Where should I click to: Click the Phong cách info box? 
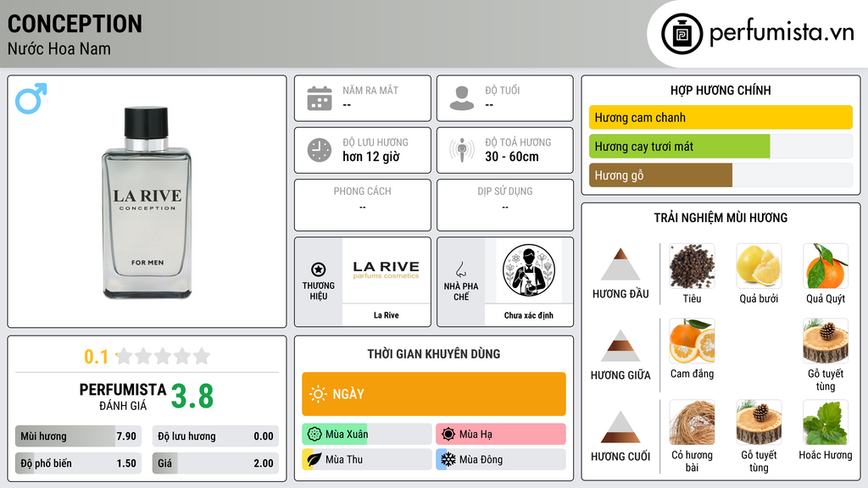pyautogui.click(x=363, y=205)
